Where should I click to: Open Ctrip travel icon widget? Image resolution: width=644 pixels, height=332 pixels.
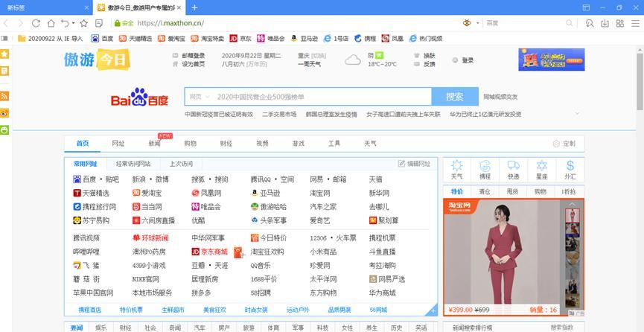tap(485, 170)
